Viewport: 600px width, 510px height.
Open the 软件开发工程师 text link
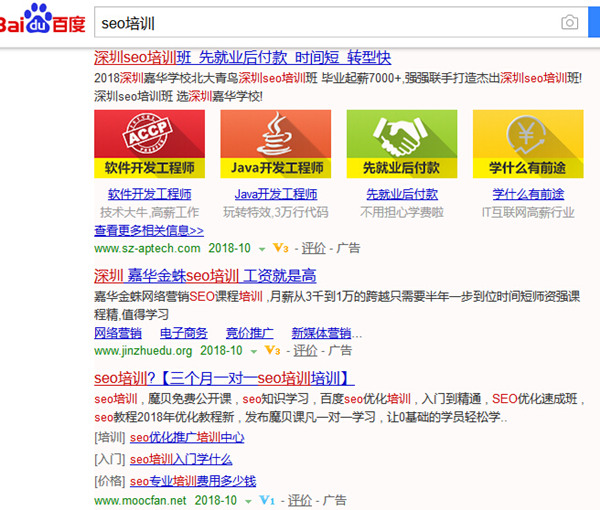149,194
